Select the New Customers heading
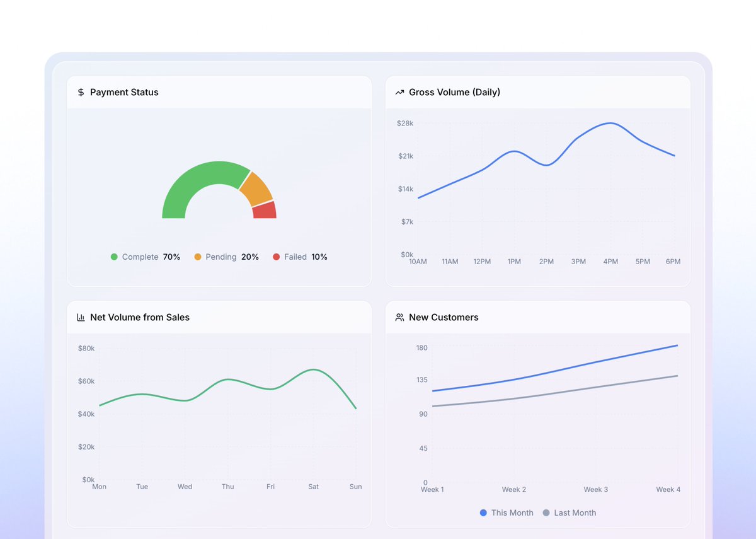This screenshot has width=756, height=539. point(444,318)
